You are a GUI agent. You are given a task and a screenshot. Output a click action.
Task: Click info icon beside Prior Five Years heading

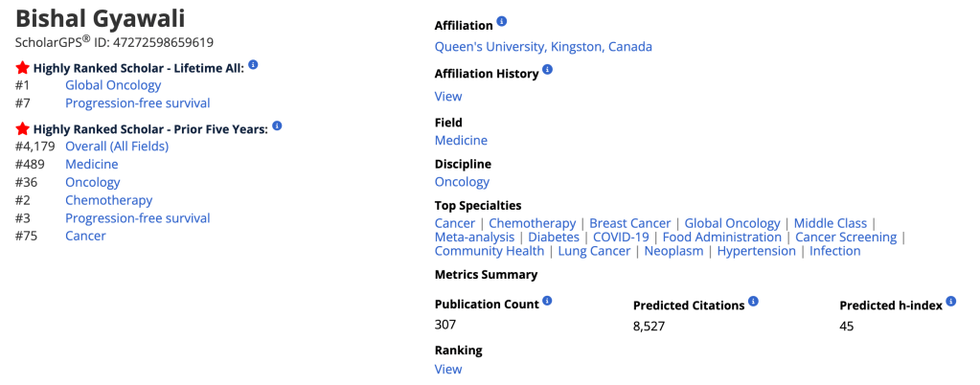[x=277, y=125]
